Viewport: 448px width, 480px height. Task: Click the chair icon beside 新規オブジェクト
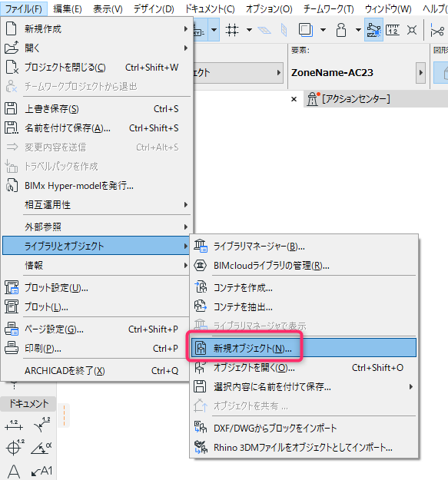click(x=201, y=348)
